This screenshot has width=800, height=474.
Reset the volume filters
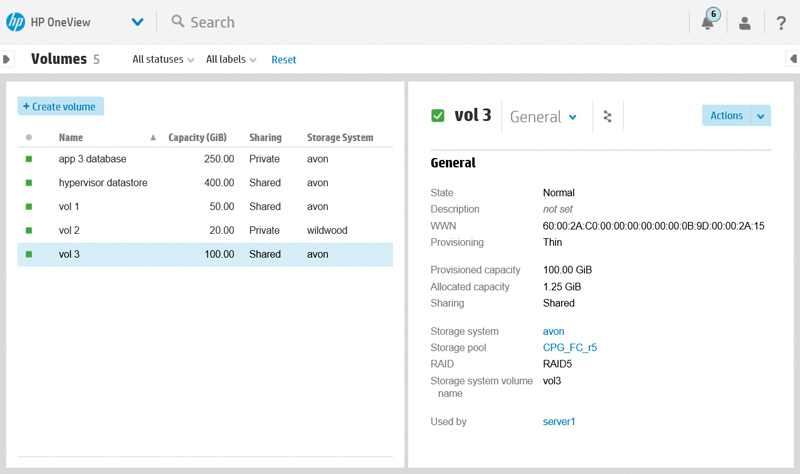tap(284, 60)
